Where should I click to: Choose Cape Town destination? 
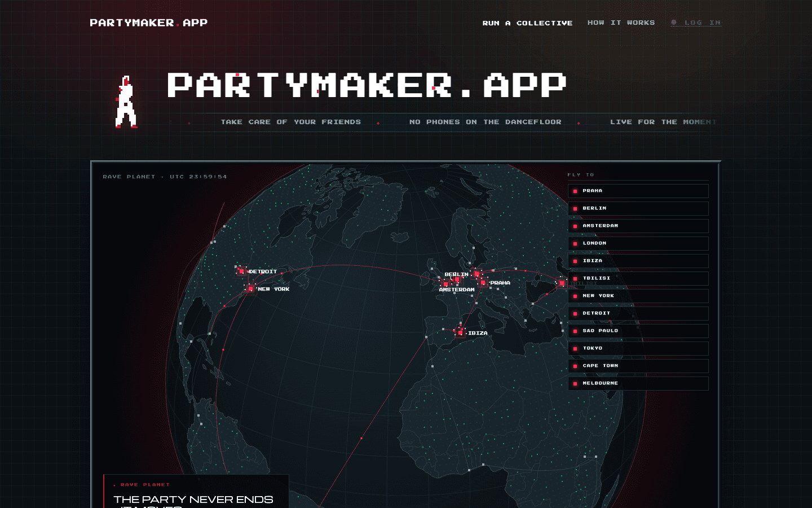[x=638, y=366]
